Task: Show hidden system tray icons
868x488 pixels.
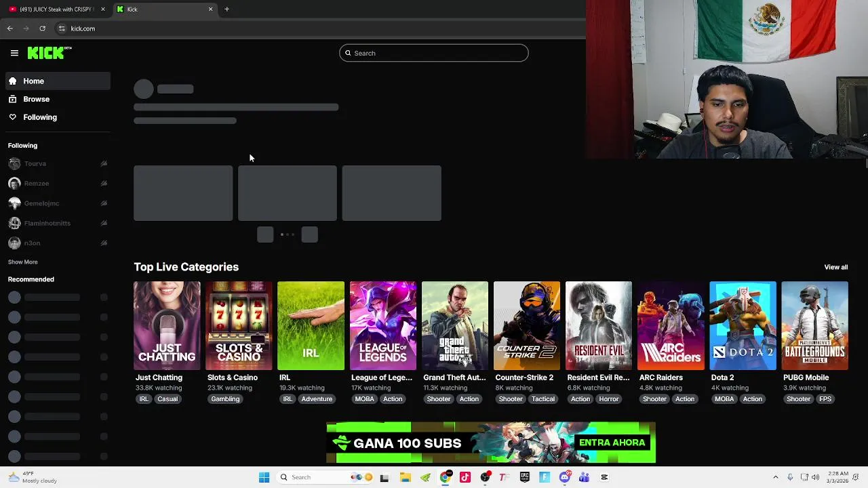Action: (x=776, y=477)
